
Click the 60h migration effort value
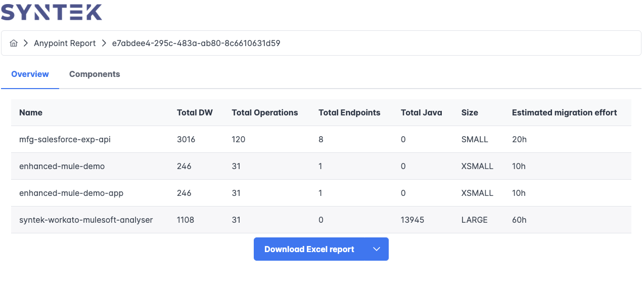[x=519, y=220]
